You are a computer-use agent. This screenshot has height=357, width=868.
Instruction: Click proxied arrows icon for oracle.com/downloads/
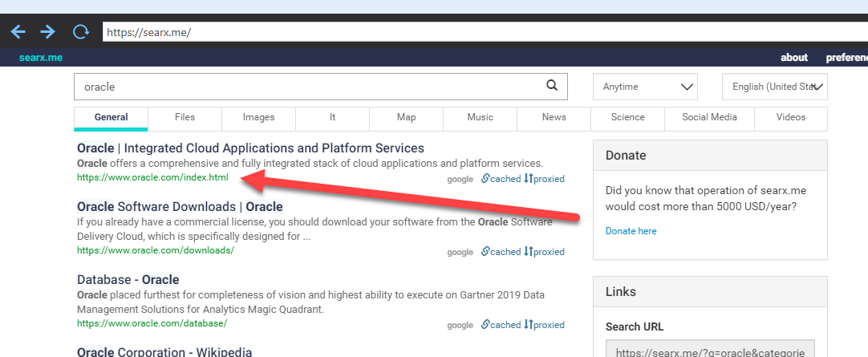[x=528, y=251]
